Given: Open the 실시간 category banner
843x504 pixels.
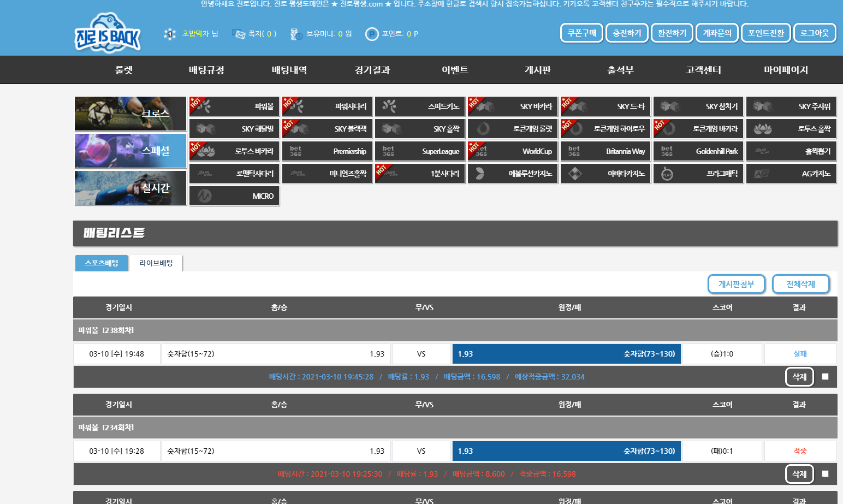Looking at the screenshot, I should tap(130, 188).
